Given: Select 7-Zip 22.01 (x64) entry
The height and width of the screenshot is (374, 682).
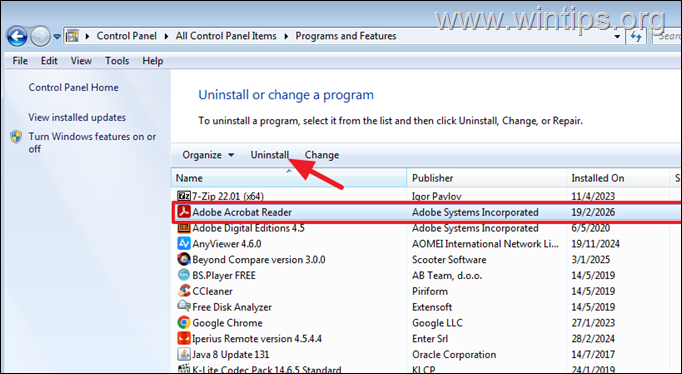Looking at the screenshot, I should click(x=228, y=197).
